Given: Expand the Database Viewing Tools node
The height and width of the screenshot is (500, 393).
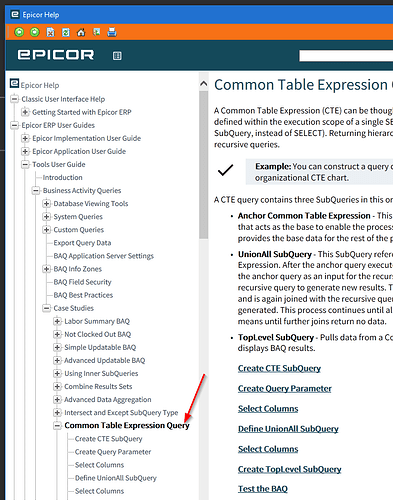Looking at the screenshot, I should pos(47,203).
